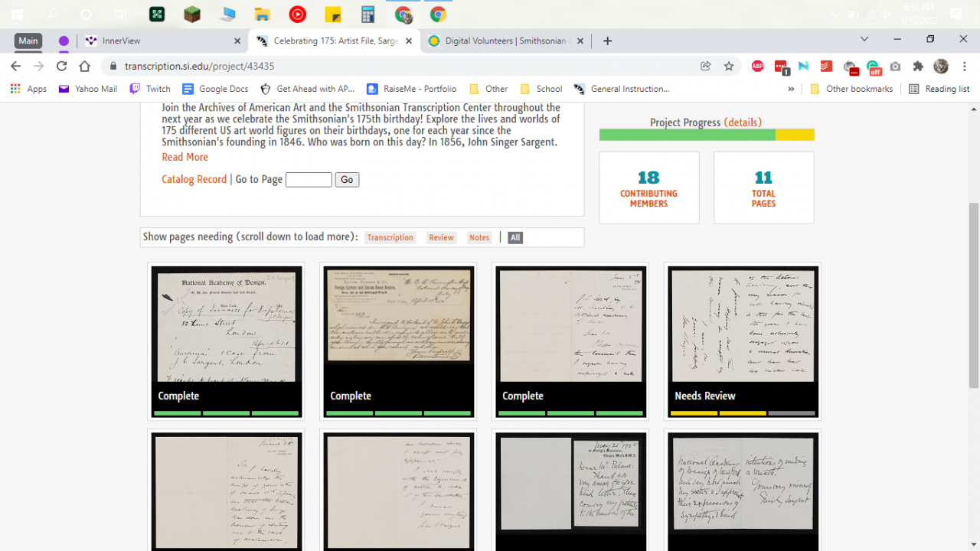Open the Apps bookmark
Image resolution: width=980 pixels, height=551 pixels.
click(x=29, y=89)
